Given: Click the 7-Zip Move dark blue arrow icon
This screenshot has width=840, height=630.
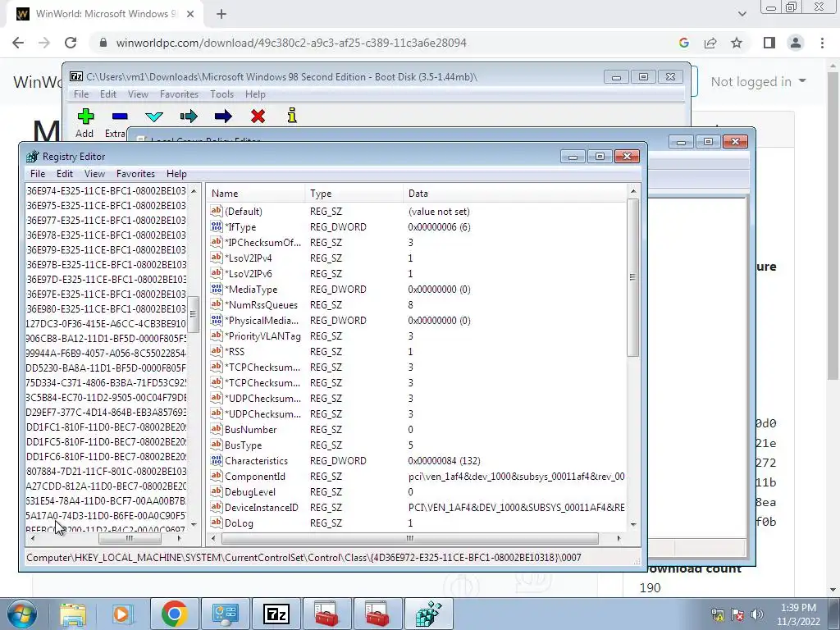Looking at the screenshot, I should 223,116.
